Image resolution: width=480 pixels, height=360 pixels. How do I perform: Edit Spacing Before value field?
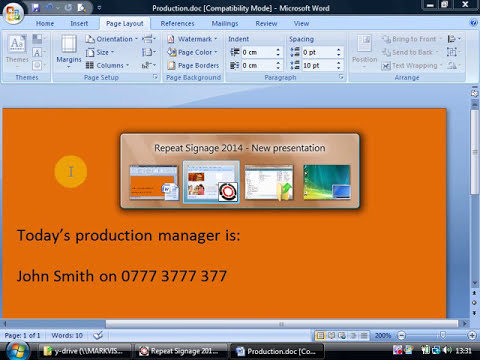[318, 52]
